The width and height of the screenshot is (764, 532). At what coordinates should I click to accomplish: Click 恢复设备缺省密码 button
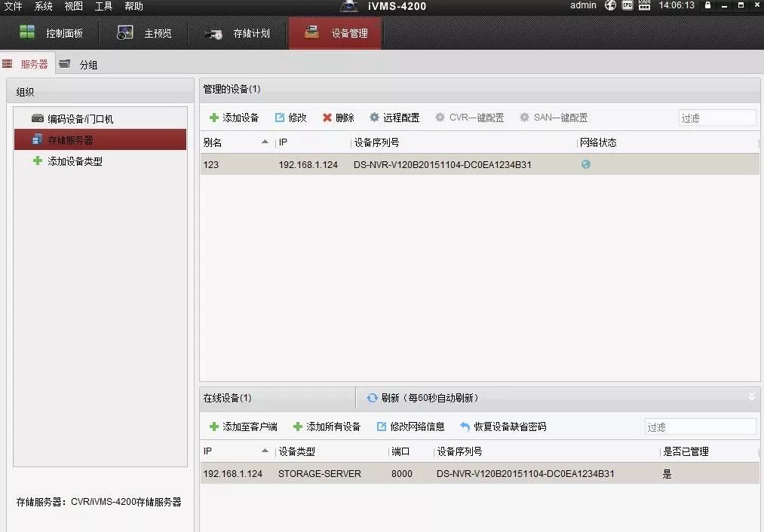(x=503, y=427)
